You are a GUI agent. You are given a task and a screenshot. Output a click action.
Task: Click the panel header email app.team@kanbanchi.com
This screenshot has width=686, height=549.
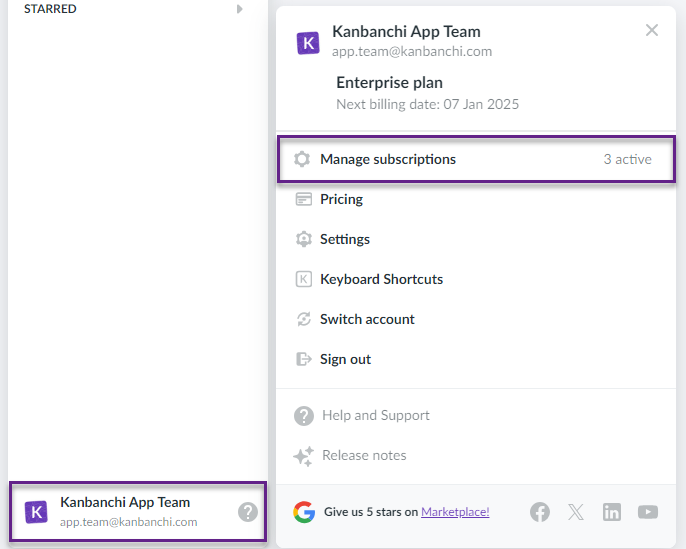pos(412,52)
